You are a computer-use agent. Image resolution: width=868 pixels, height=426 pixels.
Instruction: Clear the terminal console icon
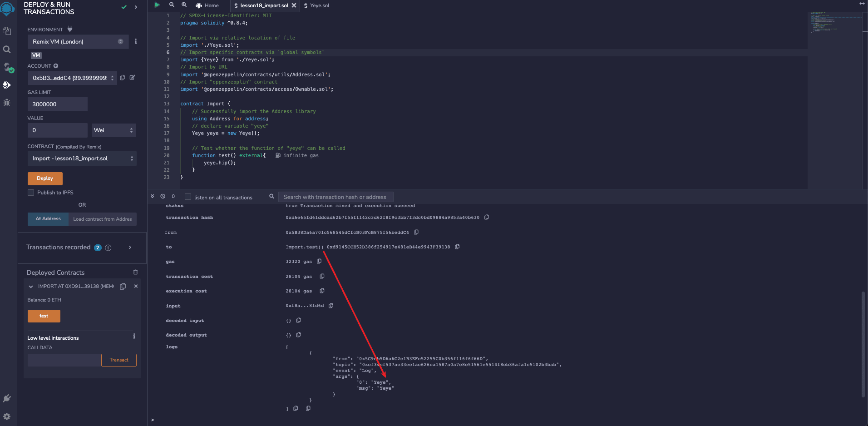163,196
